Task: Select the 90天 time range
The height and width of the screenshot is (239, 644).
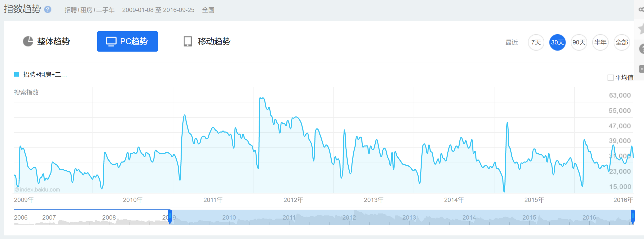Action: point(579,42)
